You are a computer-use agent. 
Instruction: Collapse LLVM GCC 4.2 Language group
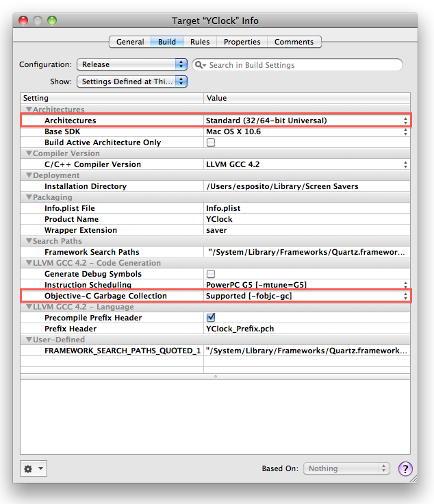click(x=29, y=307)
